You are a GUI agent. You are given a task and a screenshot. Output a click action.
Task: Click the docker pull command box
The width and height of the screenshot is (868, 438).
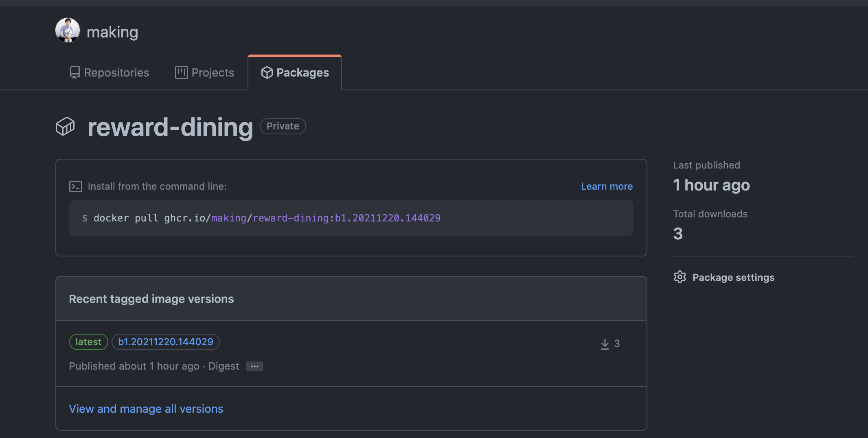tap(351, 218)
